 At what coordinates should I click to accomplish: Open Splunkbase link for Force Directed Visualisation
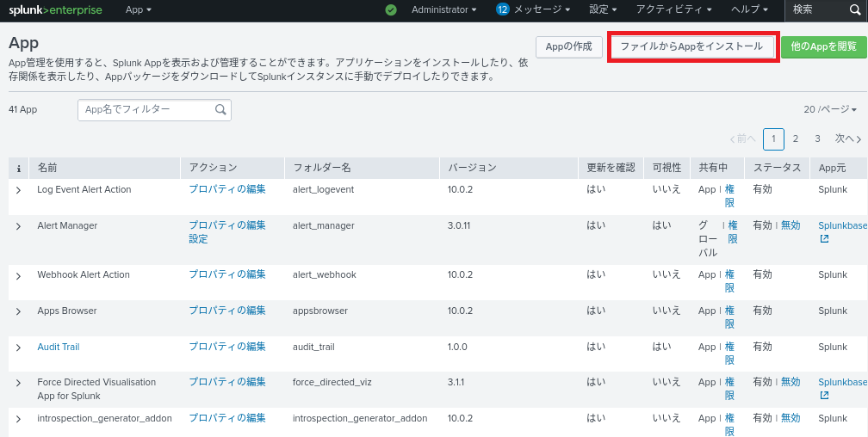(842, 382)
